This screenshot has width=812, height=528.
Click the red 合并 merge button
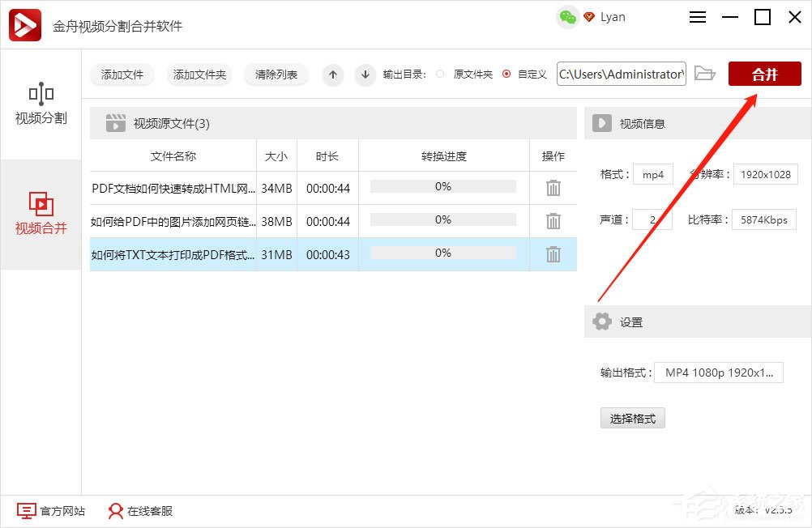[764, 73]
